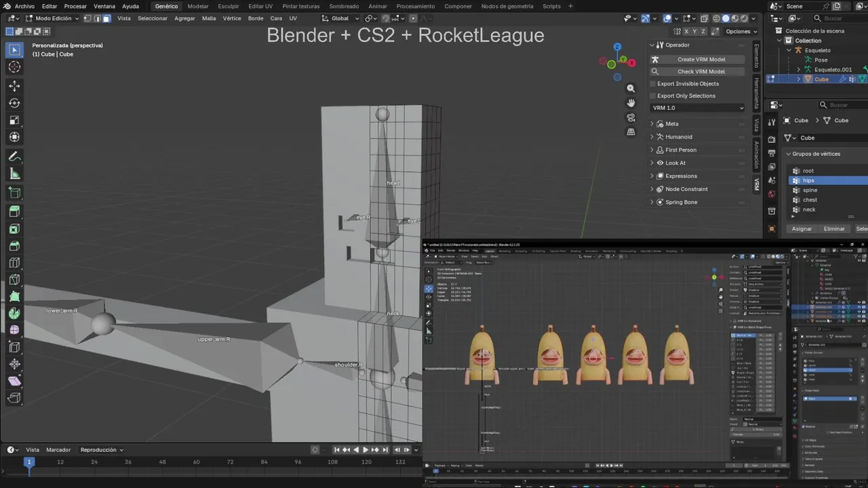
Task: Open the VRM sidebar tab
Action: 757,184
